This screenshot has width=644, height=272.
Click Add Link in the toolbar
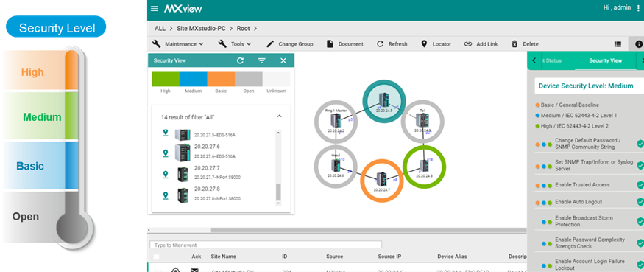(481, 44)
